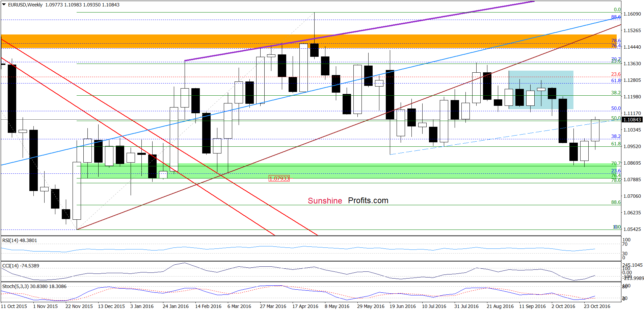This screenshot has height=311, width=644.
Task: Open the triangle menu beside EURUSD,Weekly
Action: point(4,5)
